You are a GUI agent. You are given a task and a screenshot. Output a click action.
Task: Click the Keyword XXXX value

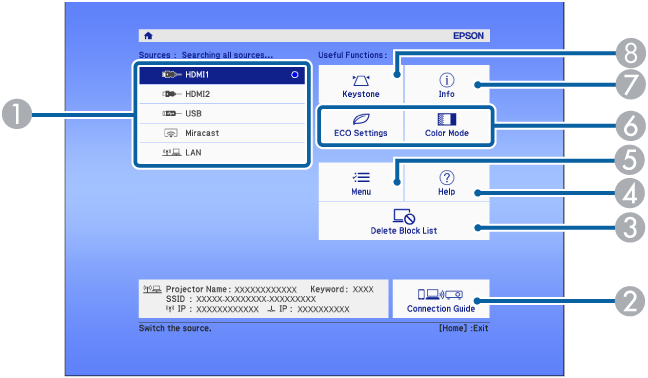363,289
